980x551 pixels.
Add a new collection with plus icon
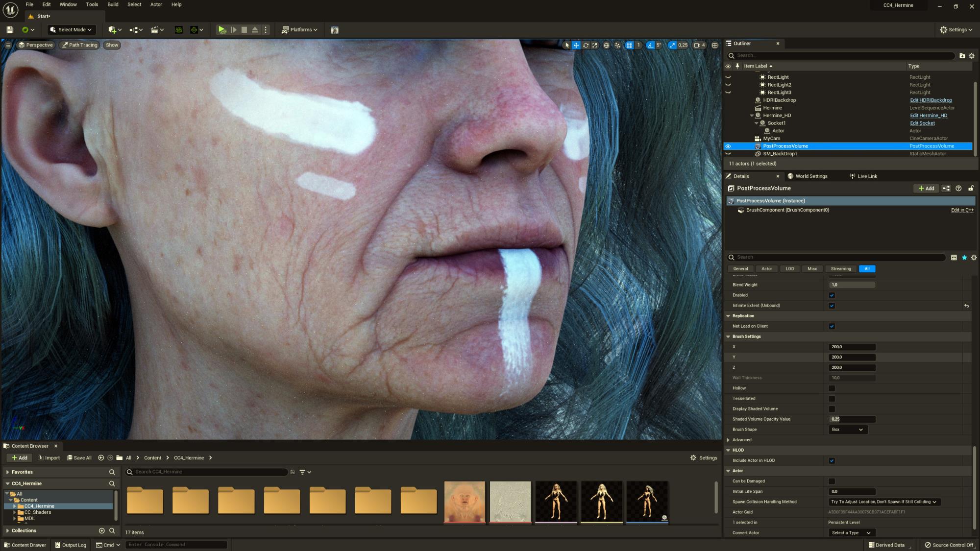click(x=102, y=531)
